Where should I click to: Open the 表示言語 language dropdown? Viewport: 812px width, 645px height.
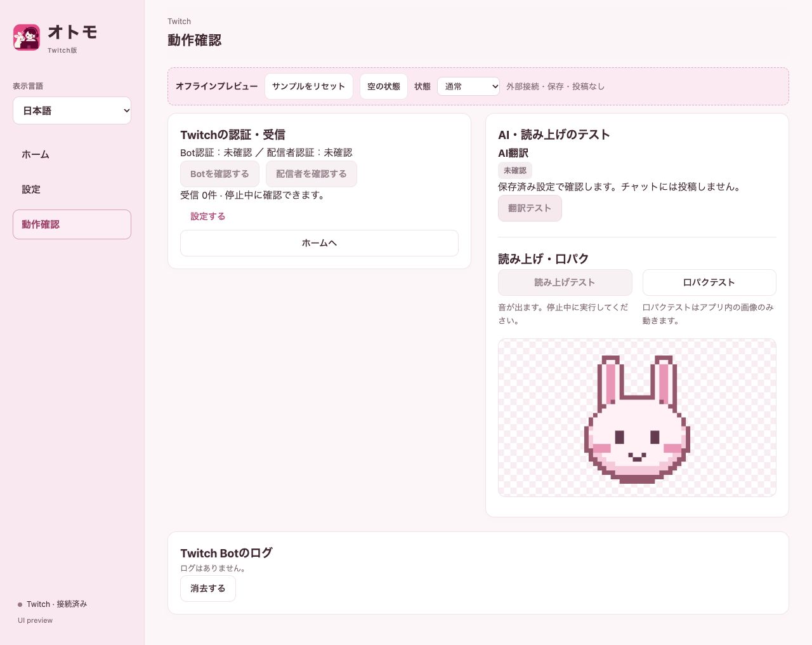[x=72, y=110]
